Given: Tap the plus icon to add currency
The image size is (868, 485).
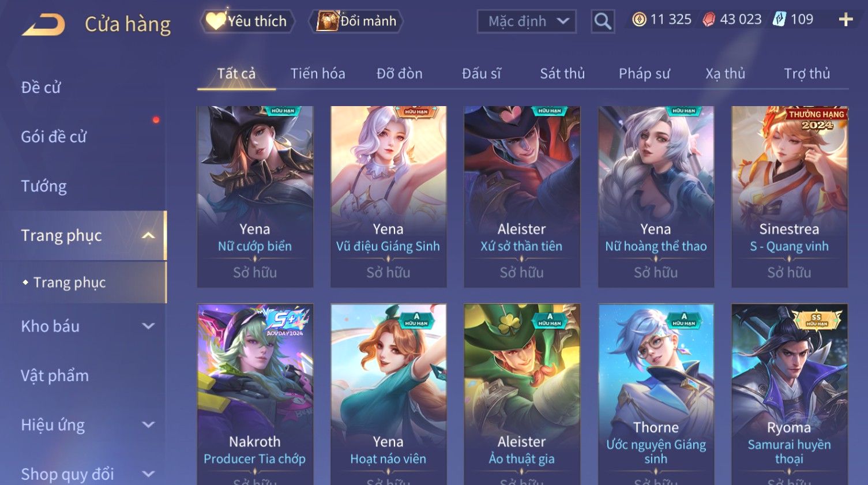Looking at the screenshot, I should tap(846, 20).
